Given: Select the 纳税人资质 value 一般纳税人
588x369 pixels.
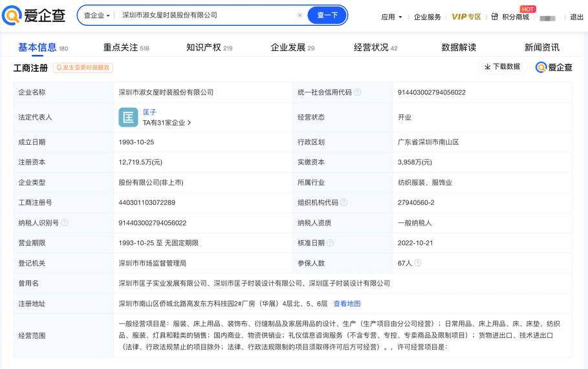Looking at the screenshot, I should pos(415,223).
